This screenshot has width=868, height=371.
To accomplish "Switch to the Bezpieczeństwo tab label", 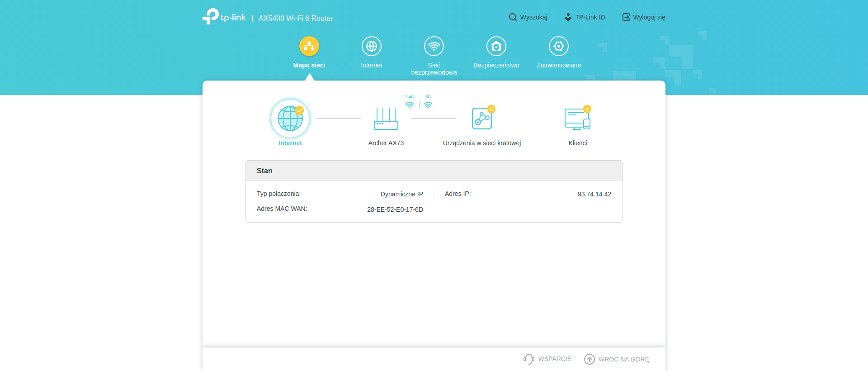I will (496, 65).
